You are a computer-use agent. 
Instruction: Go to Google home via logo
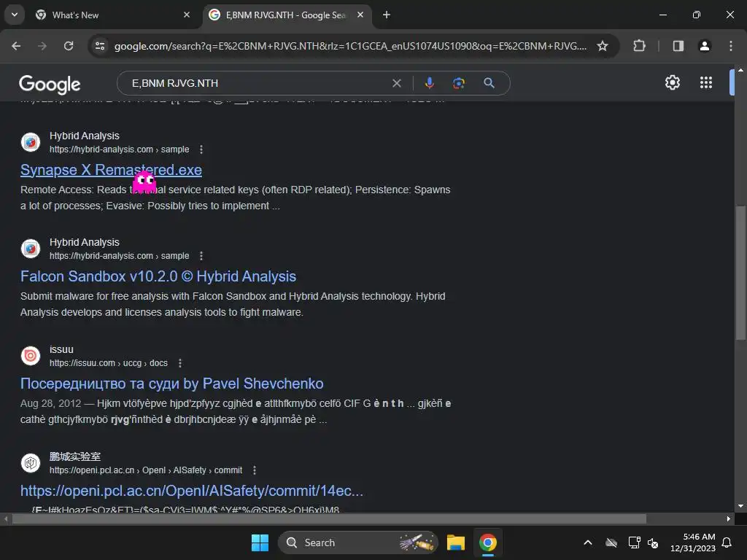click(50, 84)
